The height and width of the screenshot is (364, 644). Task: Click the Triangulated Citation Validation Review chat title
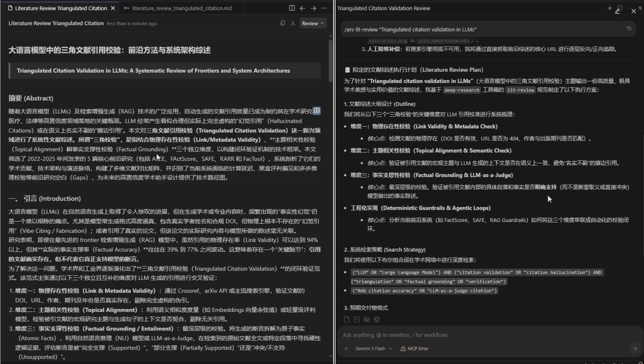point(384,8)
